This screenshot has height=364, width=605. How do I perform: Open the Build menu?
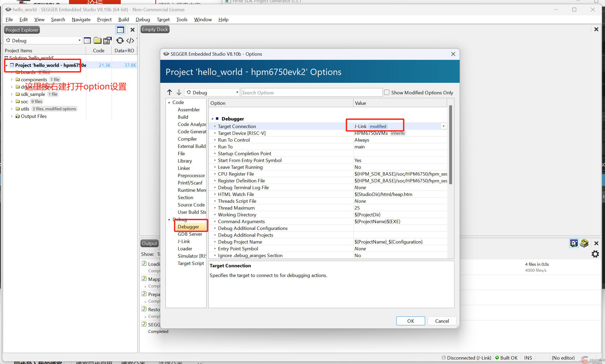pyautogui.click(x=123, y=20)
